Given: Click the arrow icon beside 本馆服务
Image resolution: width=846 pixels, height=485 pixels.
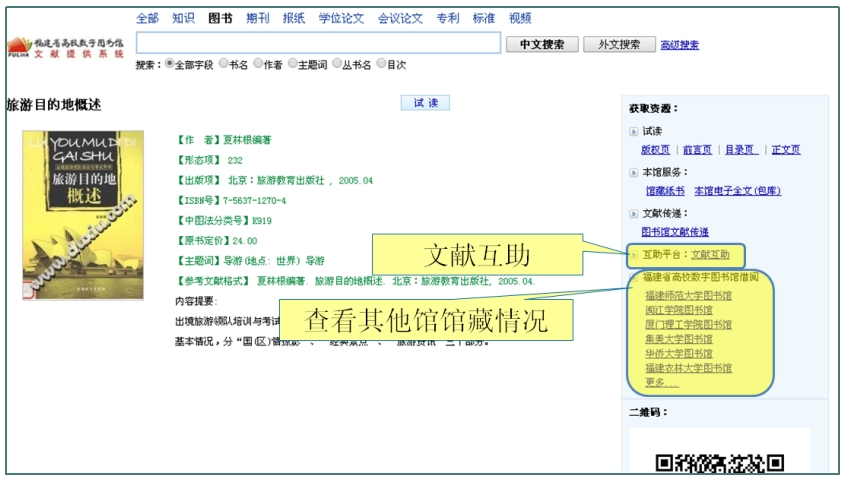Looking at the screenshot, I should [633, 172].
